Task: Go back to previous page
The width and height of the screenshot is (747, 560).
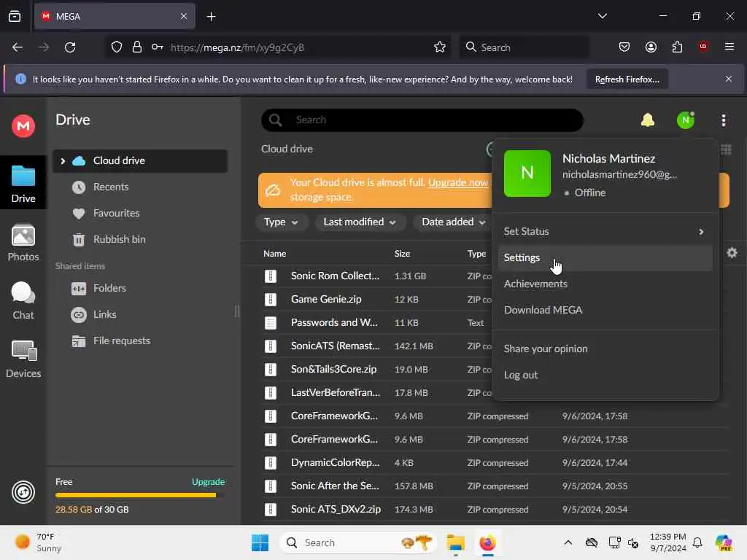Action: point(18,47)
